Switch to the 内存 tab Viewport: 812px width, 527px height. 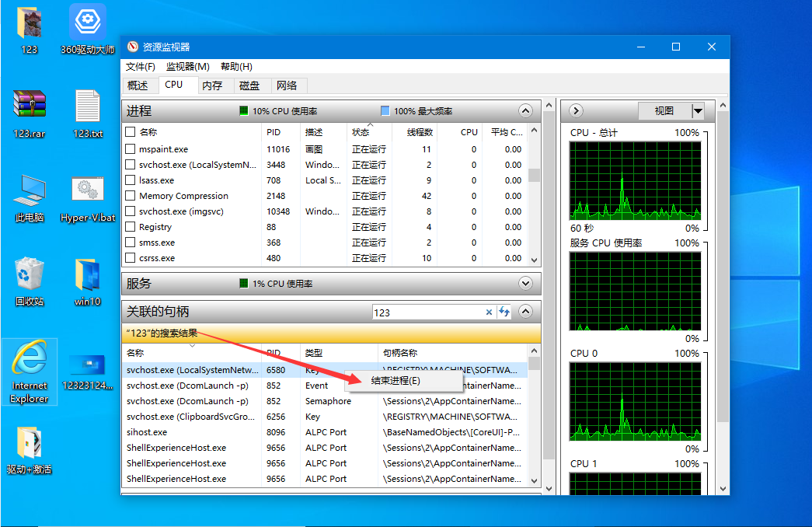point(211,86)
